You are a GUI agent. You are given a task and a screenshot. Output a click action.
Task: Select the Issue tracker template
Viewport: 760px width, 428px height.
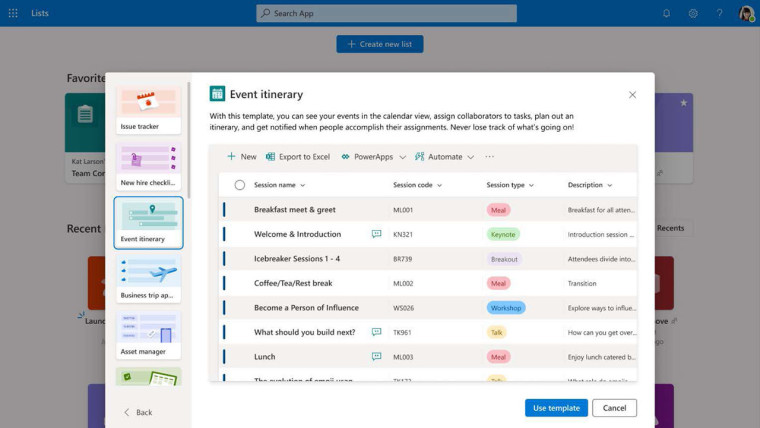148,111
